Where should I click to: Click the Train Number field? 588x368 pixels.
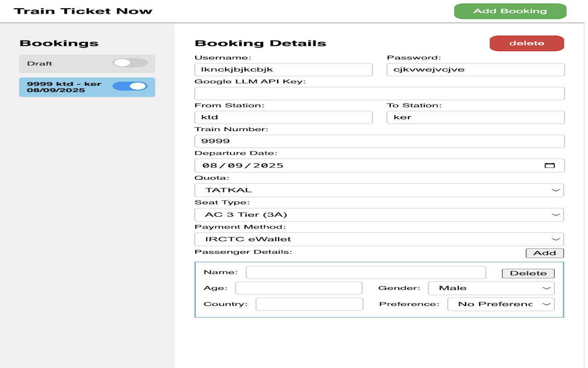(379, 141)
